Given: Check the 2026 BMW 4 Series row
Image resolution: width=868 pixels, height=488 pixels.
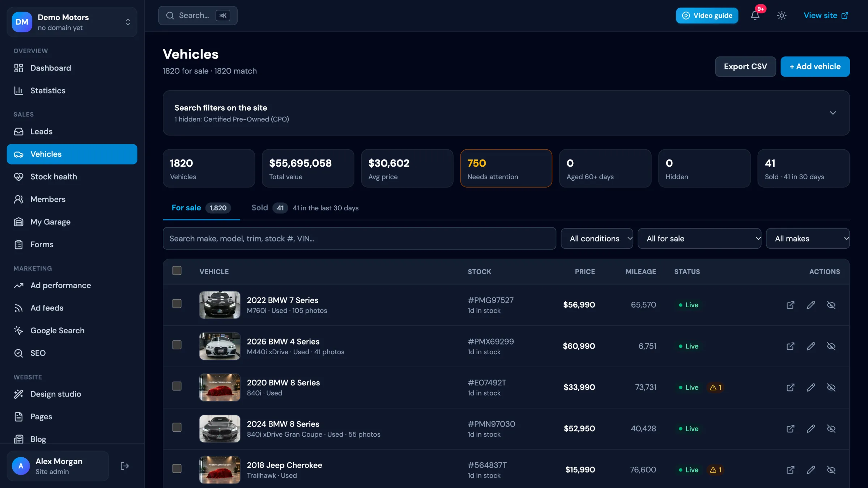Looking at the screenshot, I should click(177, 345).
